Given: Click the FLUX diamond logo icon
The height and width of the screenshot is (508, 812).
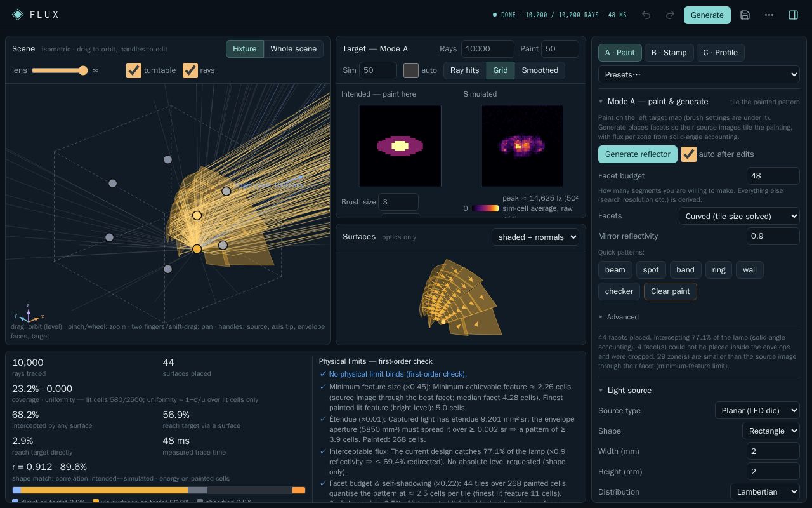Looking at the screenshot, I should (18, 15).
